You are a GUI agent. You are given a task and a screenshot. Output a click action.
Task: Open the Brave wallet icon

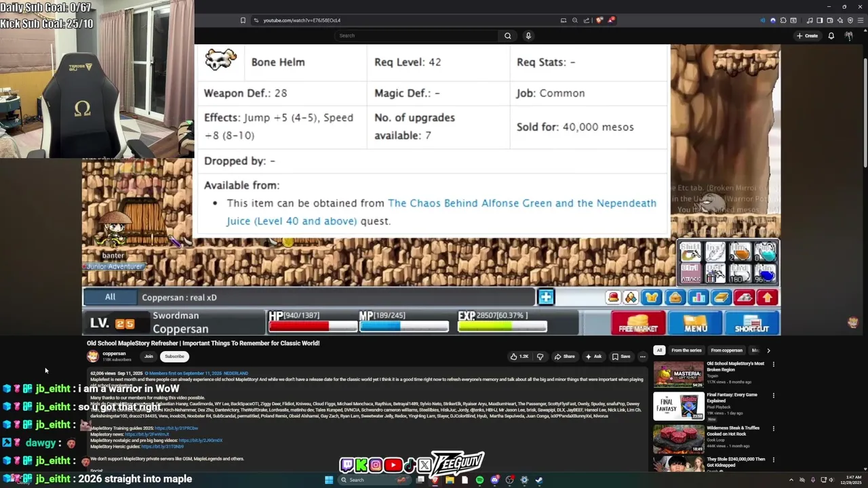(830, 20)
